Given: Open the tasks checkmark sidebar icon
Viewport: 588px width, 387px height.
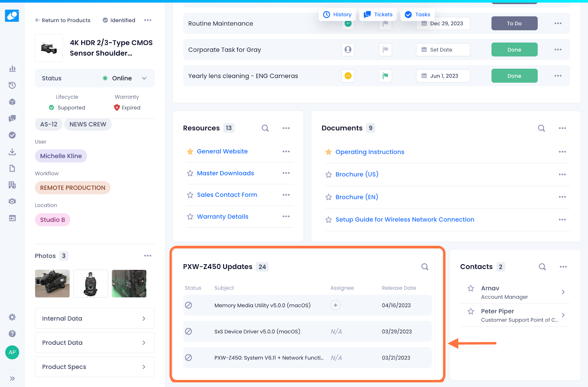Looking at the screenshot, I should tap(12, 135).
